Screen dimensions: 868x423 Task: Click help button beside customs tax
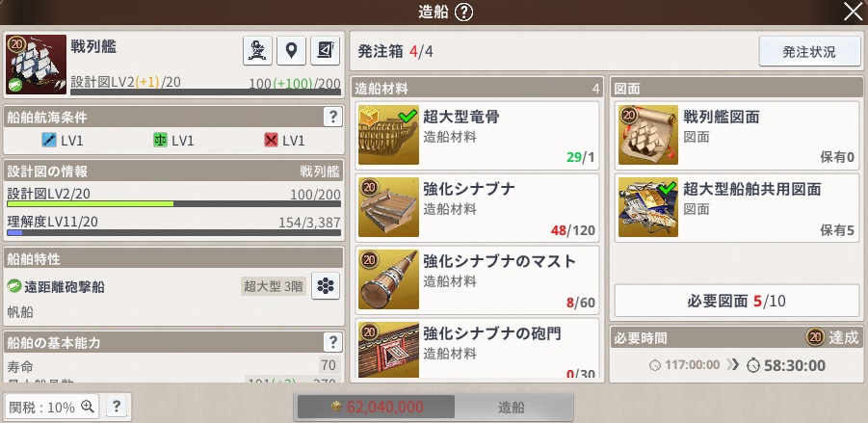point(117,407)
